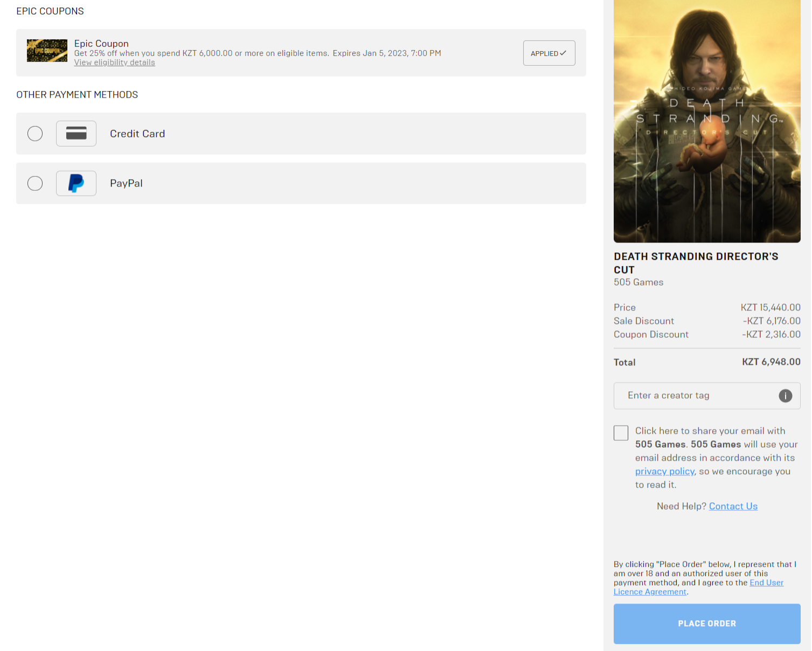The image size is (812, 651).
Task: Click the DEATH STRANDING DIRECTOR'S CUT title
Action: tap(696, 263)
